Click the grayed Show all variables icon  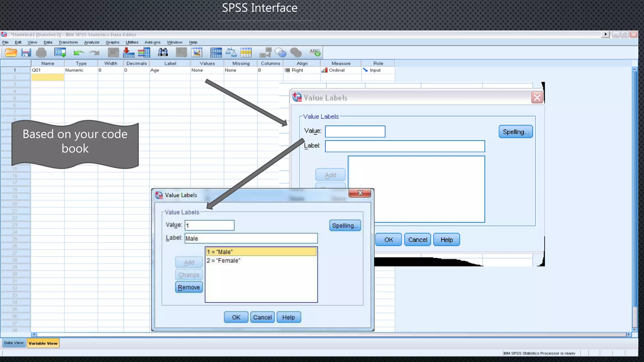coord(296,52)
